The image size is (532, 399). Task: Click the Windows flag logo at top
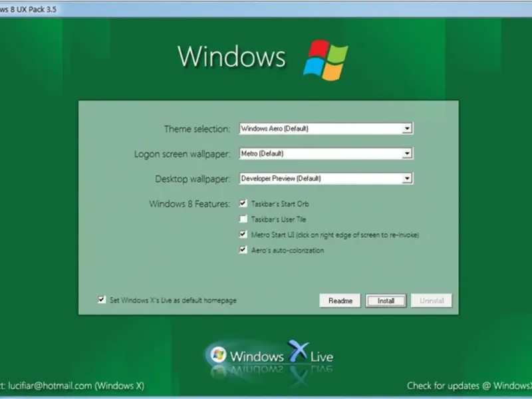[x=325, y=61]
